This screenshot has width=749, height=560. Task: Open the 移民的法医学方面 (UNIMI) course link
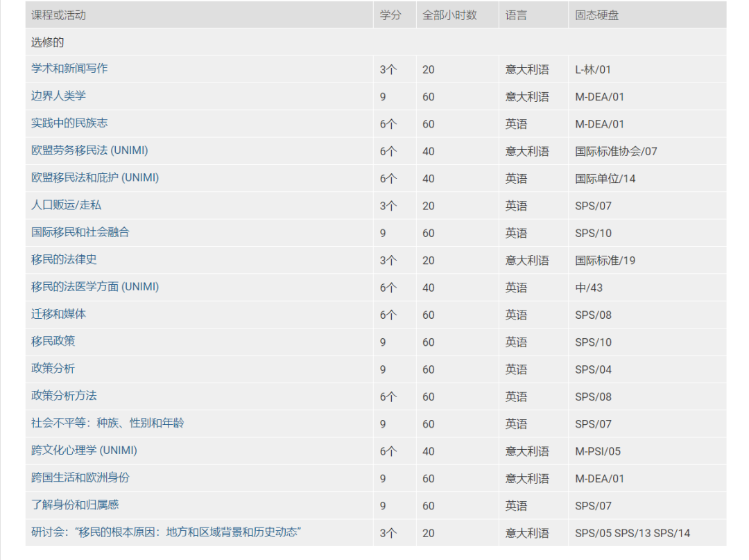(x=94, y=287)
